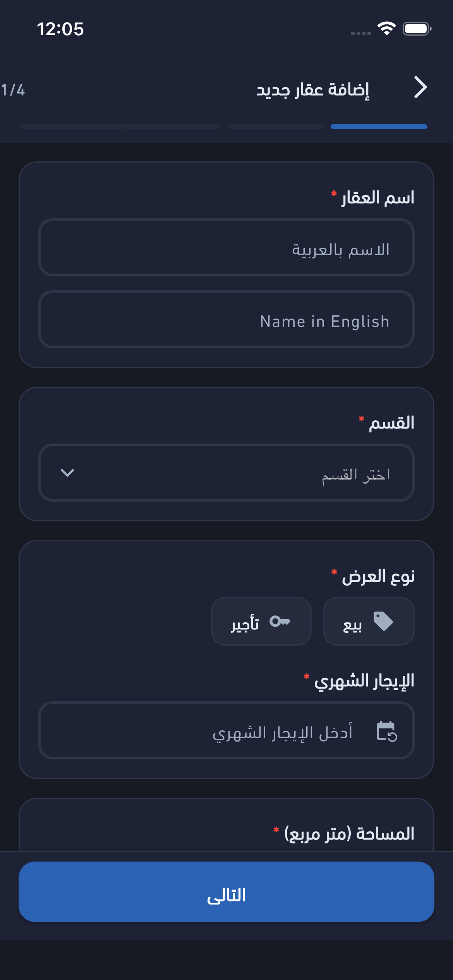Open the اختر القسم section dropdown
The height and width of the screenshot is (980, 453).
click(226, 473)
